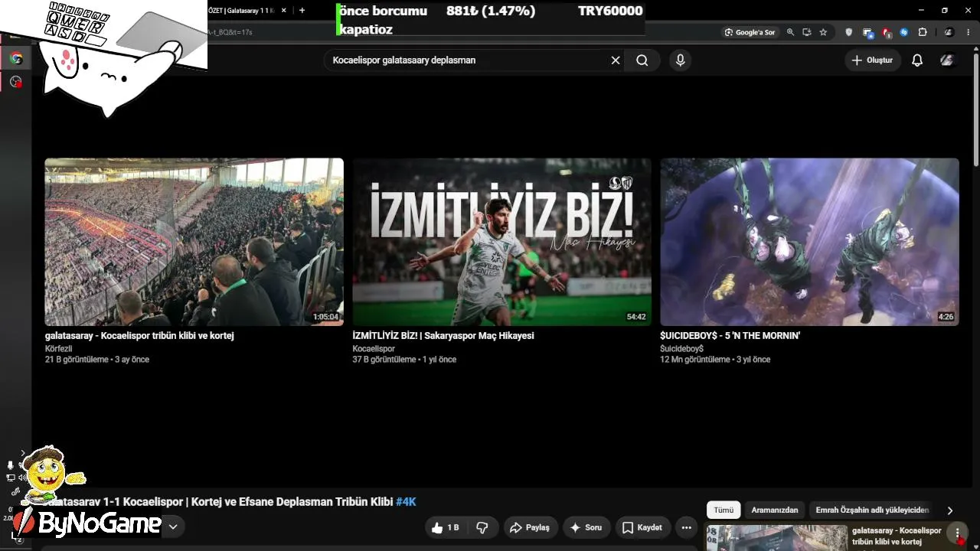Open options menu for sidebar tribün klibi video
Viewport: 980px width, 551px height.
pyautogui.click(x=957, y=533)
